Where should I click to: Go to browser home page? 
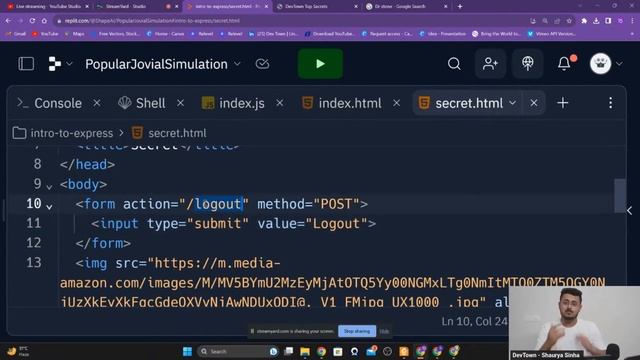point(44,20)
